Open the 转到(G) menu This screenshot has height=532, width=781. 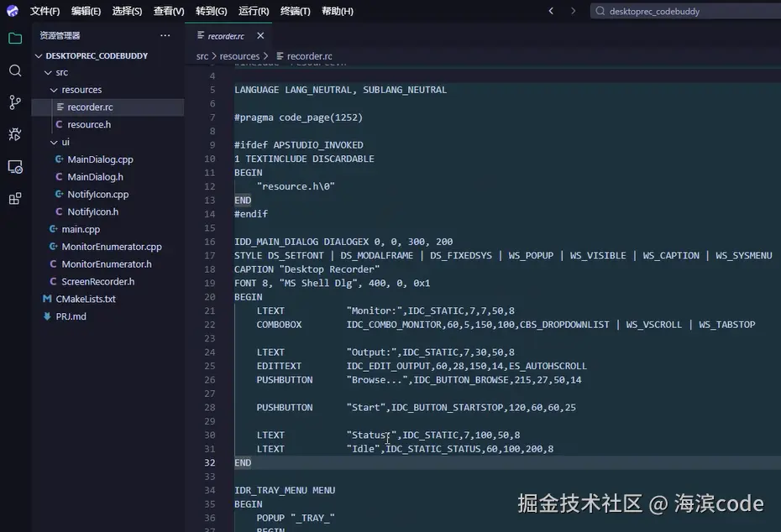[x=211, y=11]
